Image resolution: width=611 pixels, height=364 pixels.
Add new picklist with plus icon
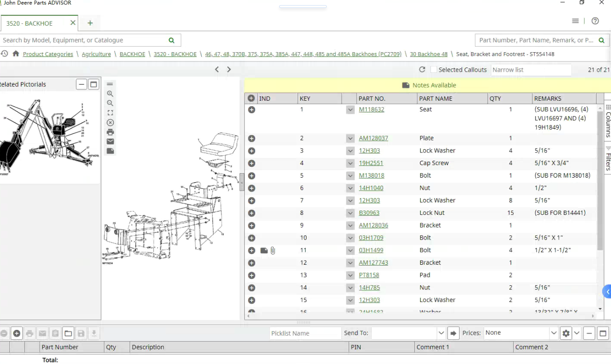pos(17,333)
